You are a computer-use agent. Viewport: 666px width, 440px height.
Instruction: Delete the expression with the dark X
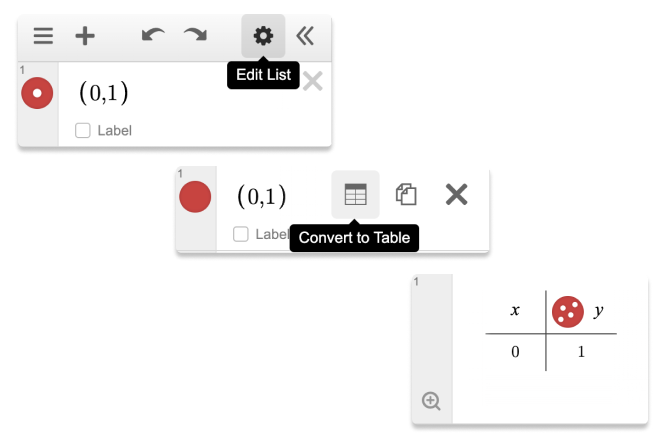pos(456,195)
